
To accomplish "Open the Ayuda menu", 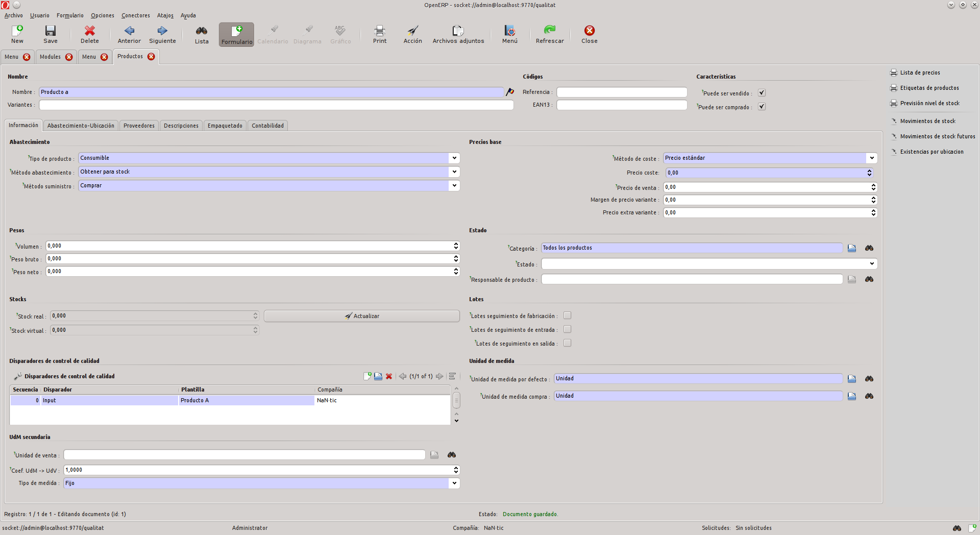I will (188, 15).
